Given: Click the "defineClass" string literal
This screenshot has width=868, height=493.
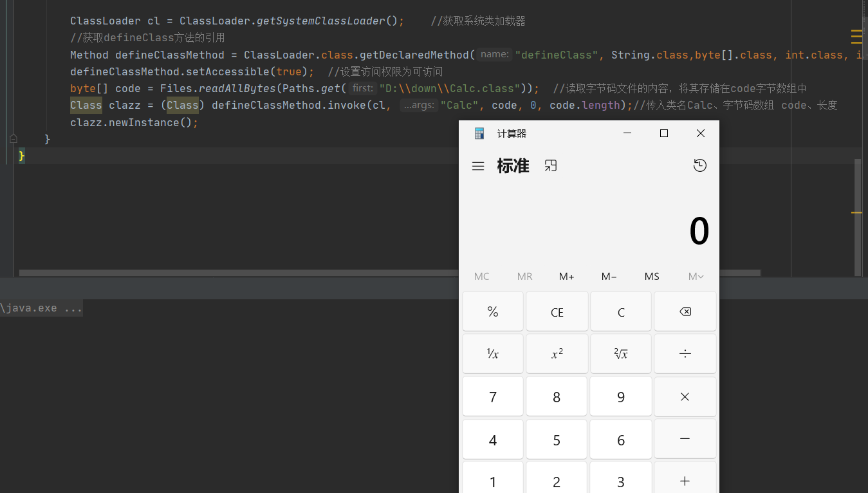Looking at the screenshot, I should tap(557, 55).
